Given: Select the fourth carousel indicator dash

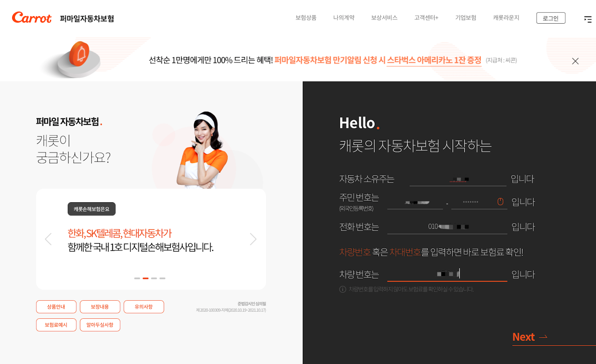Looking at the screenshot, I should coord(163,278).
